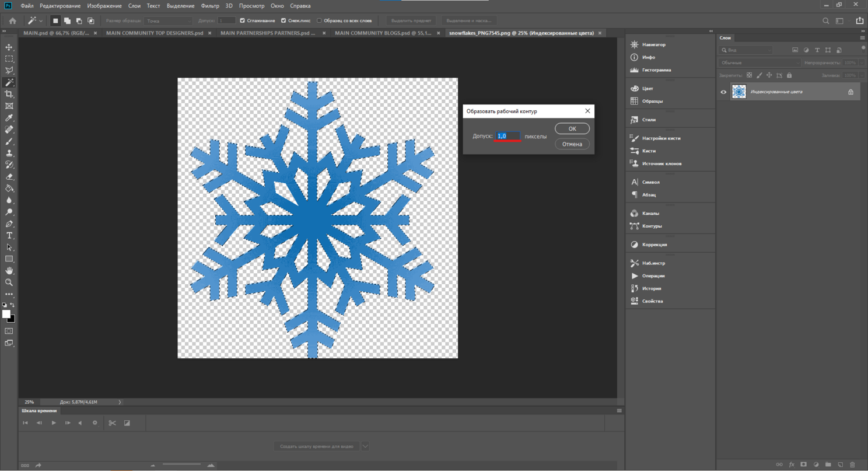Select the Move tool
The image size is (868, 471).
tap(9, 47)
